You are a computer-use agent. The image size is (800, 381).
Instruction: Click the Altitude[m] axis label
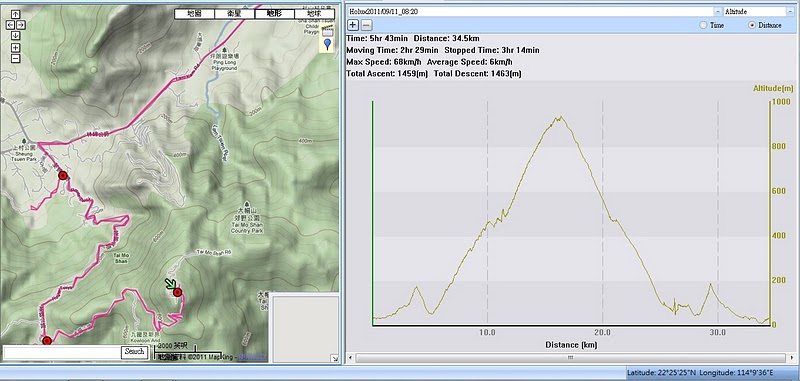(773, 89)
